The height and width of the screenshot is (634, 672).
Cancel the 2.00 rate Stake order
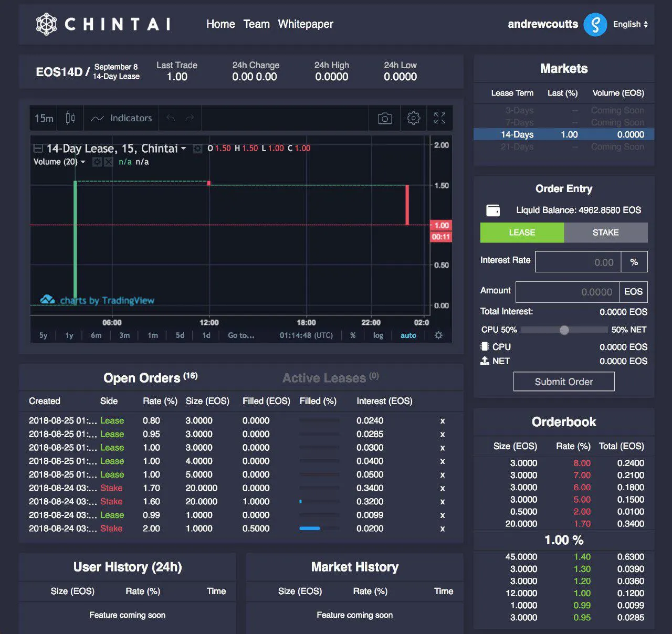pos(443,529)
